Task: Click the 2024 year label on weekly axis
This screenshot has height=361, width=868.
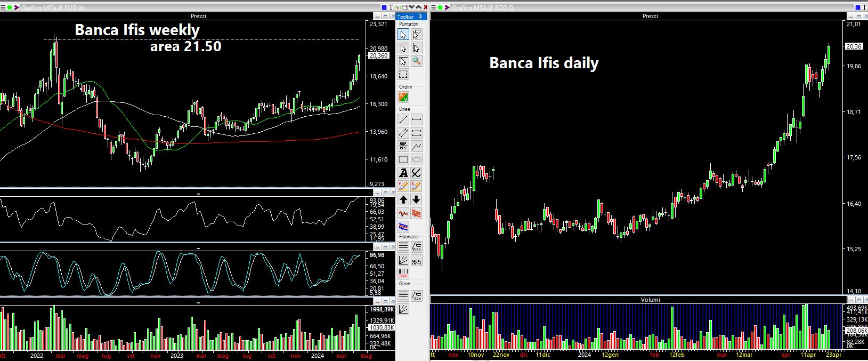Action: coord(318,355)
